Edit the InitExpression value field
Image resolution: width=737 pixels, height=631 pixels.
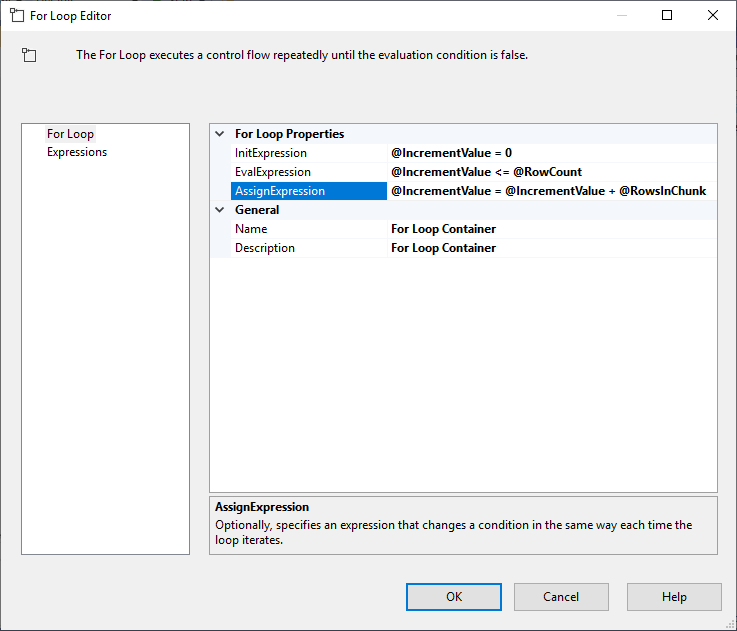click(x=550, y=153)
